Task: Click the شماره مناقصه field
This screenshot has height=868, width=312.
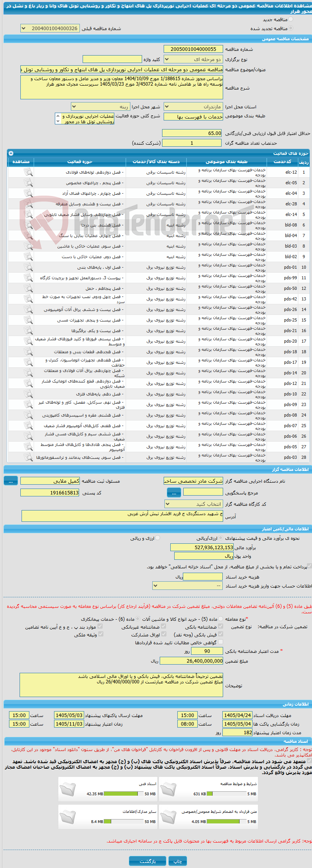Action: (x=193, y=49)
